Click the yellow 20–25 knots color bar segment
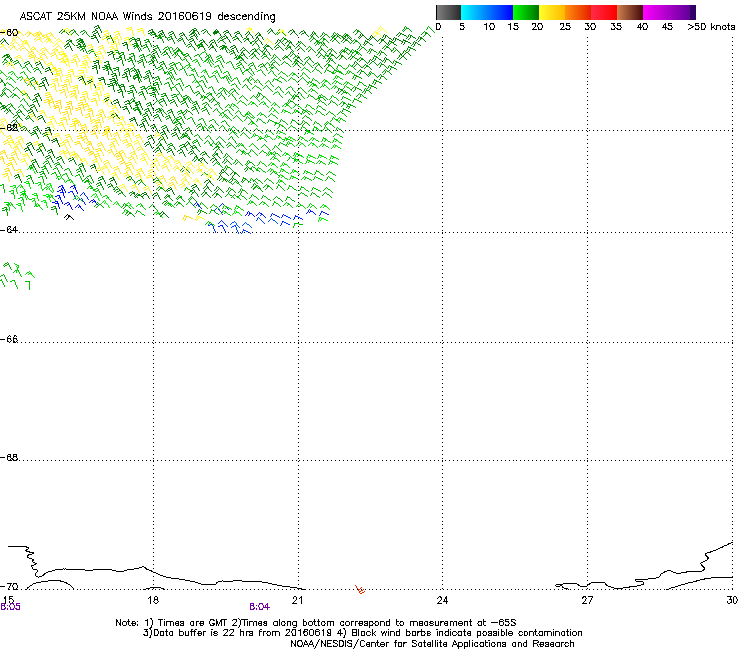 point(552,12)
